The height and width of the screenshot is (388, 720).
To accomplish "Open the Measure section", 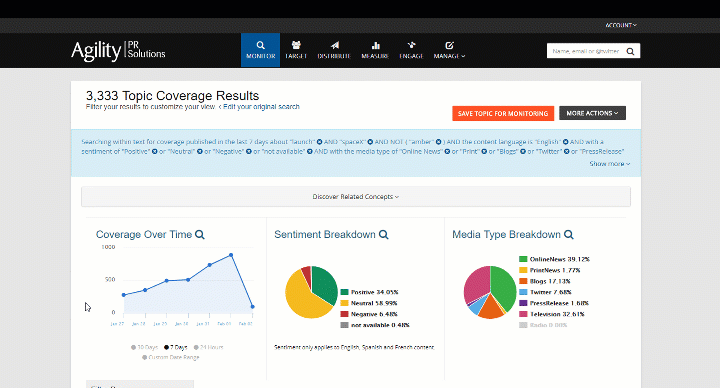I will [x=375, y=50].
